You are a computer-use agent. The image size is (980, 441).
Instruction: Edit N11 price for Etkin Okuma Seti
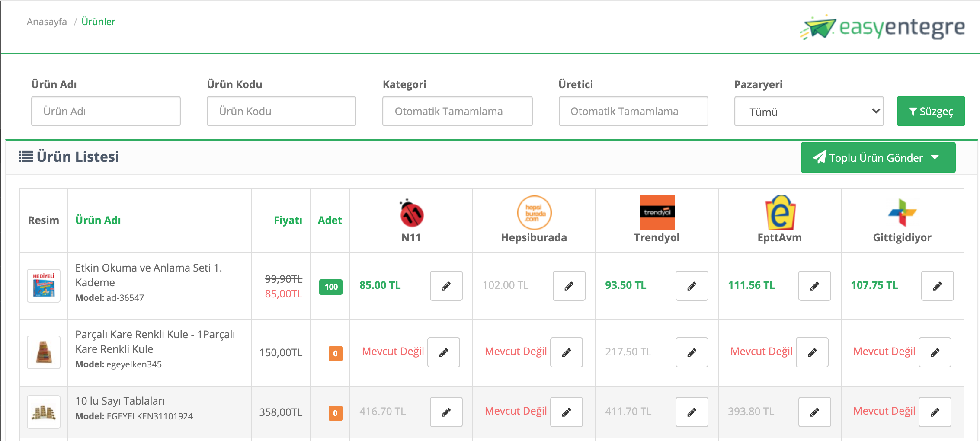446,286
